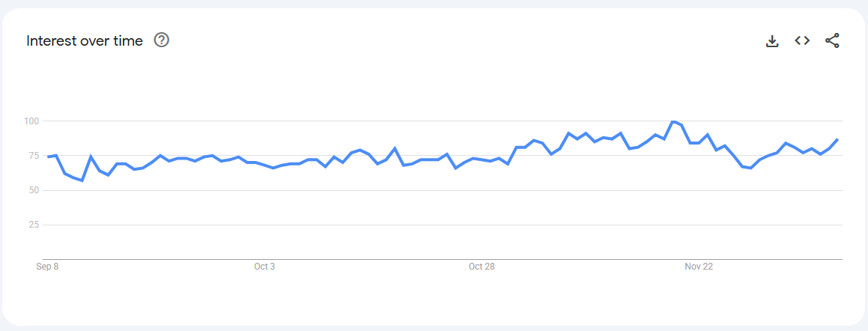Click the highest peak of the trend line
This screenshot has height=331, width=868.
pos(673,121)
